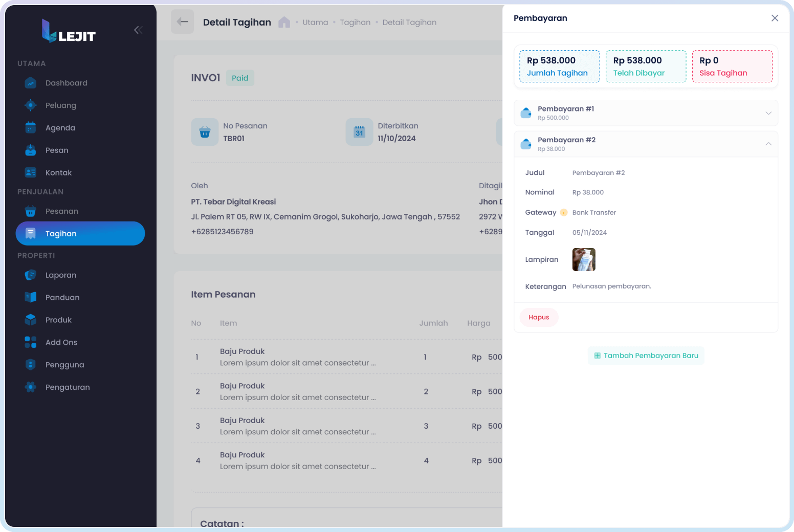794x532 pixels.
Task: Select Pengguna in the sidebar
Action: coord(64,365)
